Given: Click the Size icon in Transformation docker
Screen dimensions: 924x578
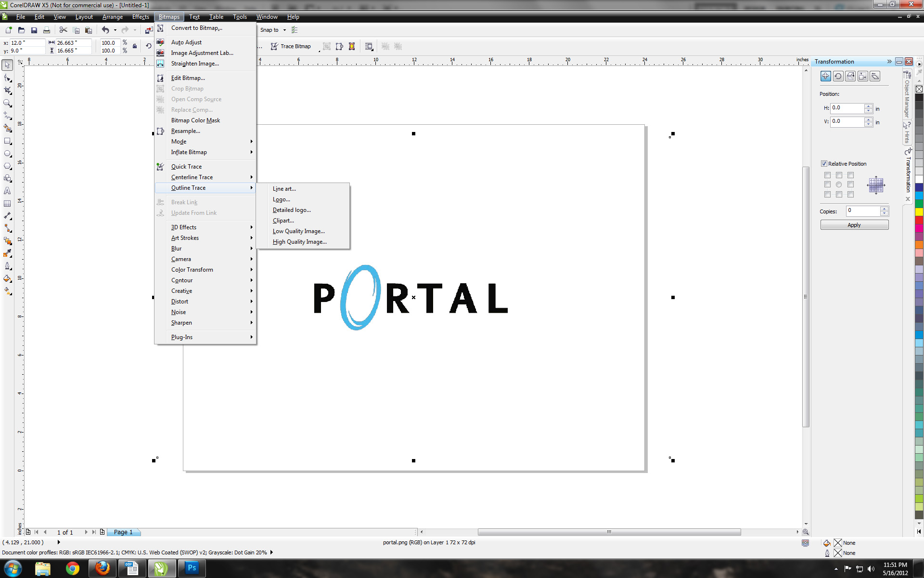Looking at the screenshot, I should click(x=863, y=76).
